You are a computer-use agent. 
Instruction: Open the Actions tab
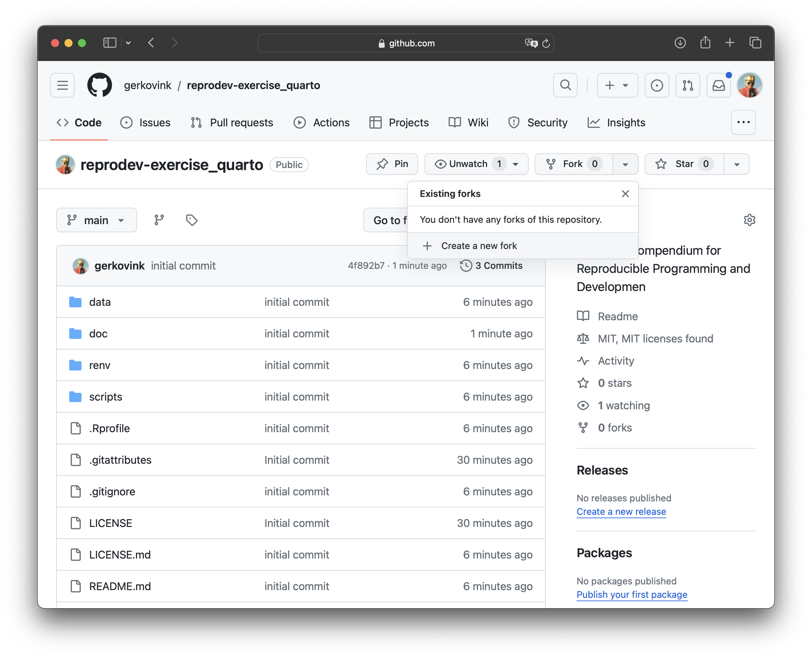(x=322, y=122)
